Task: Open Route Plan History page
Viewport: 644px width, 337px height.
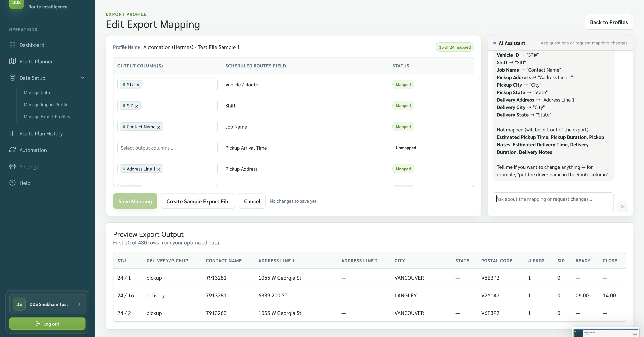Action: point(41,133)
